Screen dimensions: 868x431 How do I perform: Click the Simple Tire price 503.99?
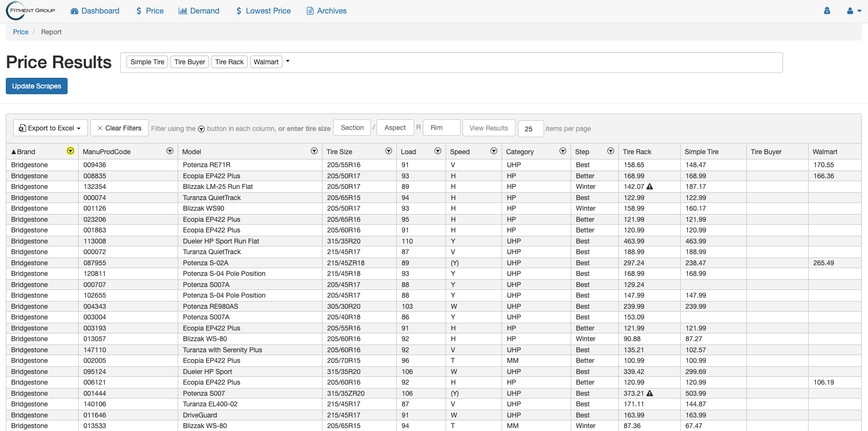pos(696,393)
